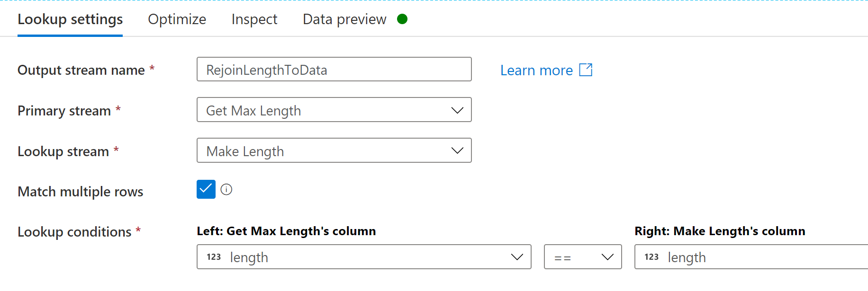Expand the left Get Max Length column selector

pos(364,257)
